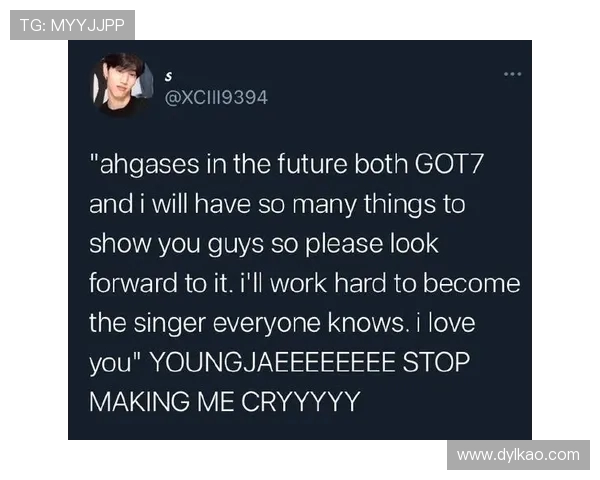Select the line "show you guys so please look"
The image size is (600, 480).
click(x=264, y=244)
